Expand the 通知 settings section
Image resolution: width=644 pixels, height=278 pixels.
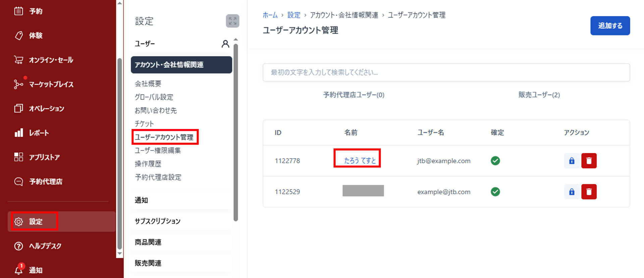point(181,200)
